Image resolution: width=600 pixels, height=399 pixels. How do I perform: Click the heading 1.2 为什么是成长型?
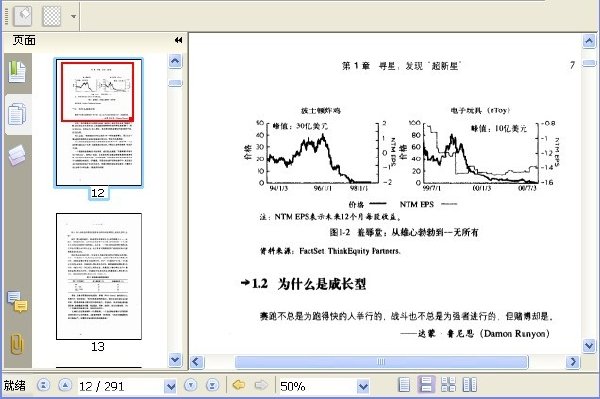[x=303, y=284]
